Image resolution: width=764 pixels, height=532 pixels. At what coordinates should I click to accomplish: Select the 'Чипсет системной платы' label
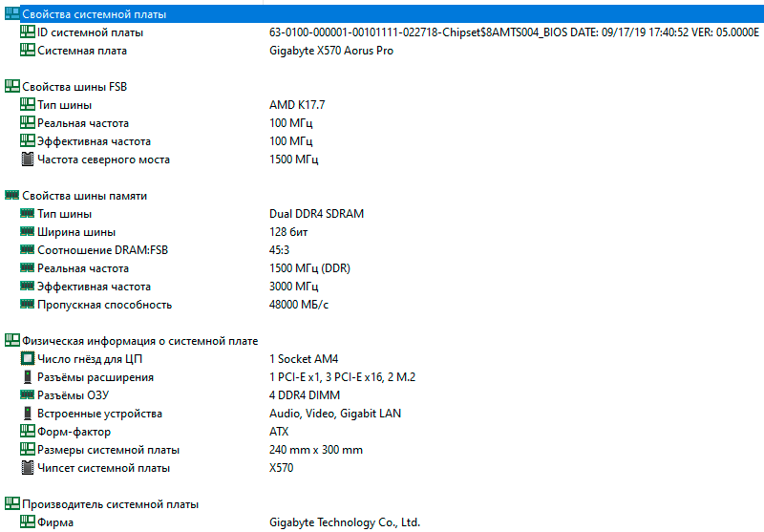point(104,468)
